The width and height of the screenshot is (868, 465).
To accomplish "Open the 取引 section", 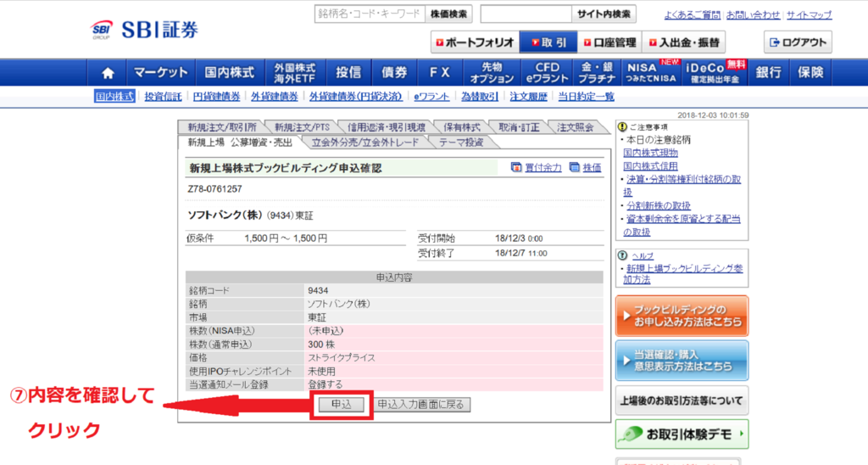I will (x=548, y=42).
